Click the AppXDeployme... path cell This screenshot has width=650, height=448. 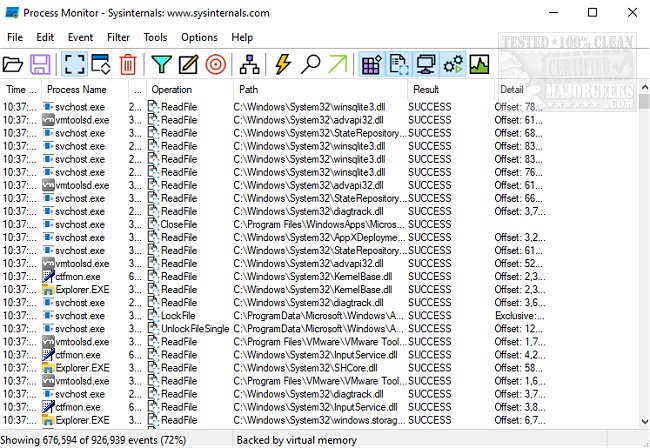[x=320, y=237]
